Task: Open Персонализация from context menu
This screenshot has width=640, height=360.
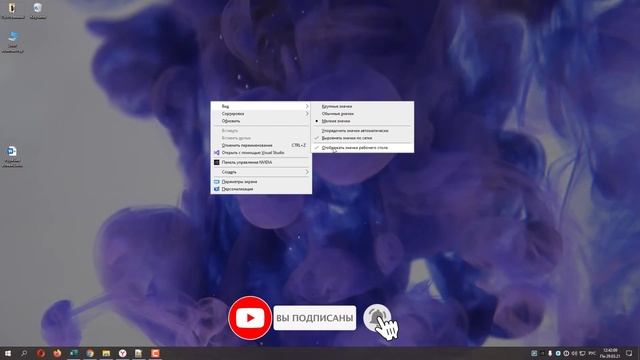Action: [261, 189]
